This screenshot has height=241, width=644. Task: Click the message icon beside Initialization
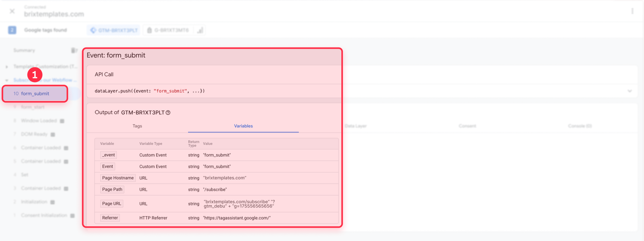[x=53, y=202]
